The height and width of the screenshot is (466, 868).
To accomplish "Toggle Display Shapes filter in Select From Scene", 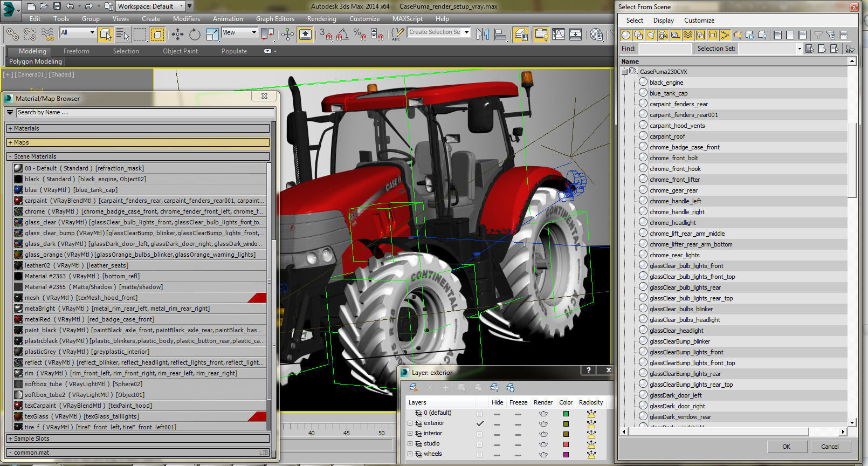I will [638, 35].
